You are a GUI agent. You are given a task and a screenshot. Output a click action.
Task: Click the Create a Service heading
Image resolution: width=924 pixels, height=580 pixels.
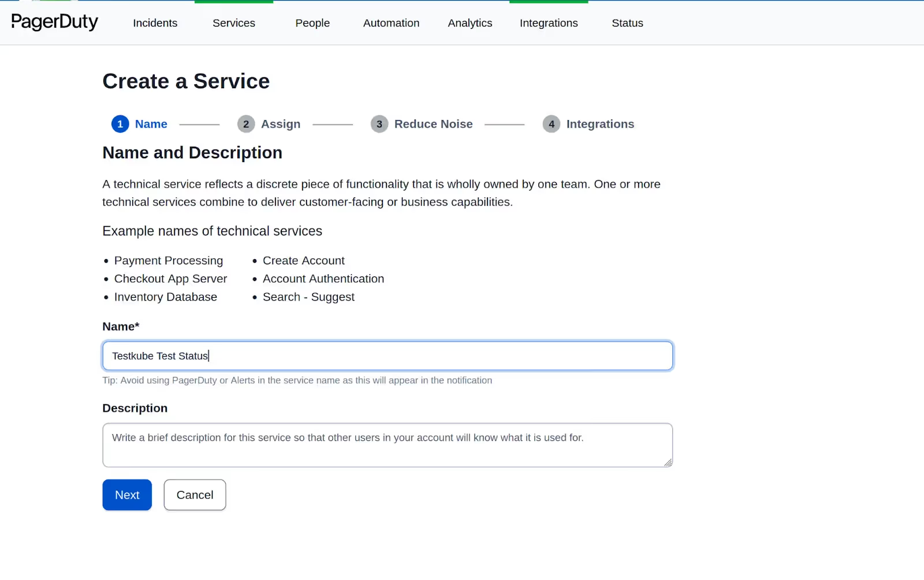[x=186, y=81]
